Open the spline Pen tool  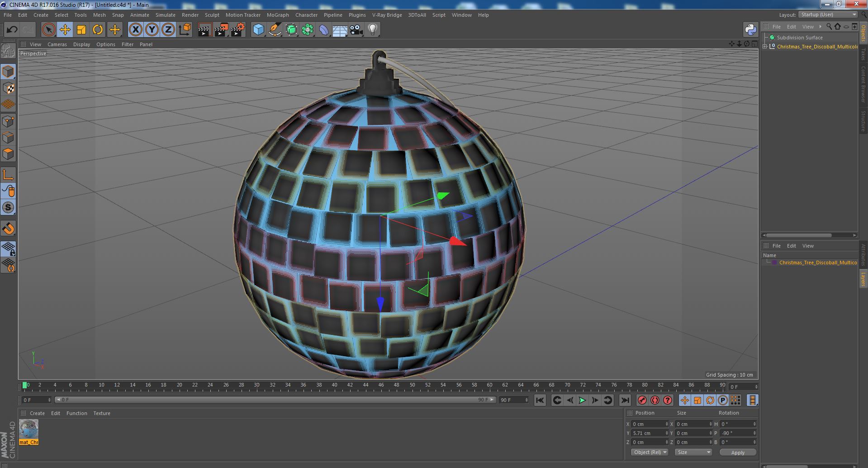tap(275, 30)
